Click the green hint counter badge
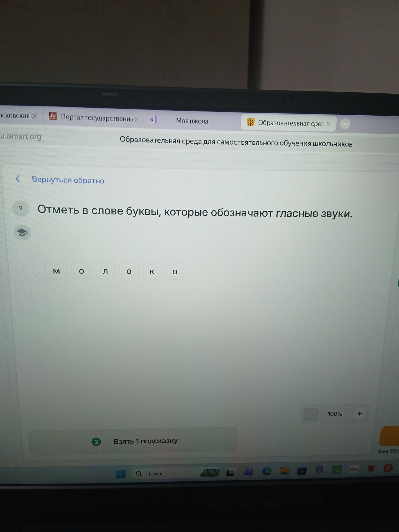This screenshot has height=532, width=399. click(96, 441)
